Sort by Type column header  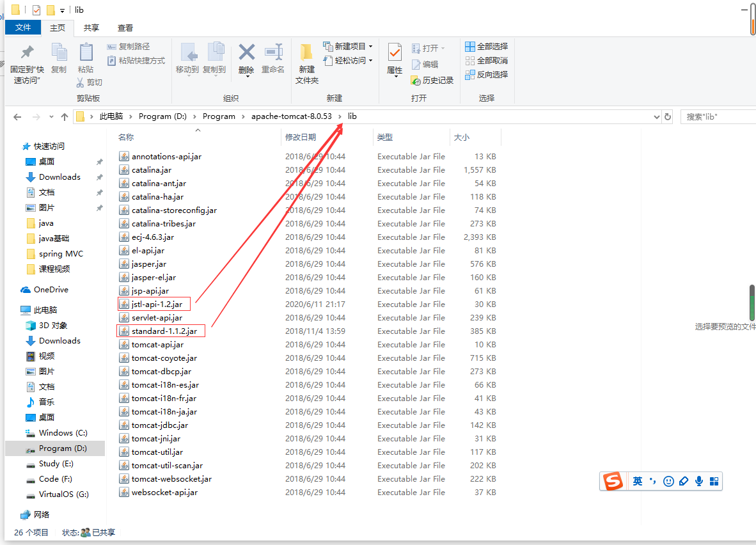(x=385, y=138)
